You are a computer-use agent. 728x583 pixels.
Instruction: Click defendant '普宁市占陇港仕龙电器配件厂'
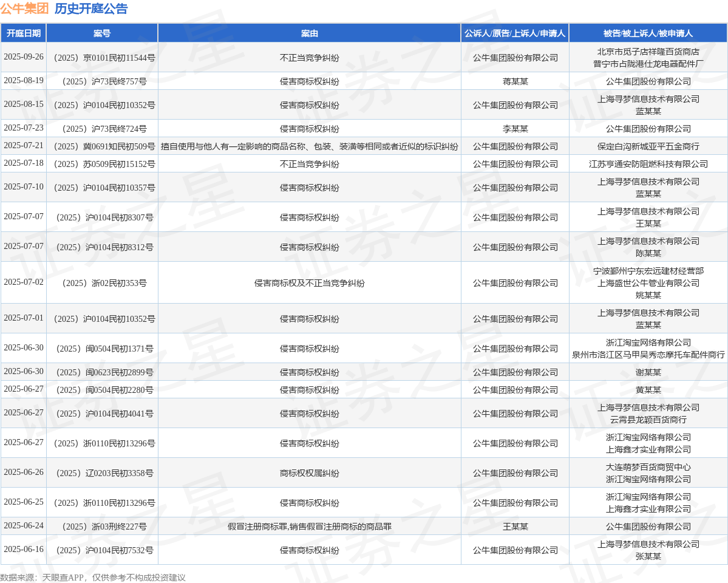tap(648, 64)
